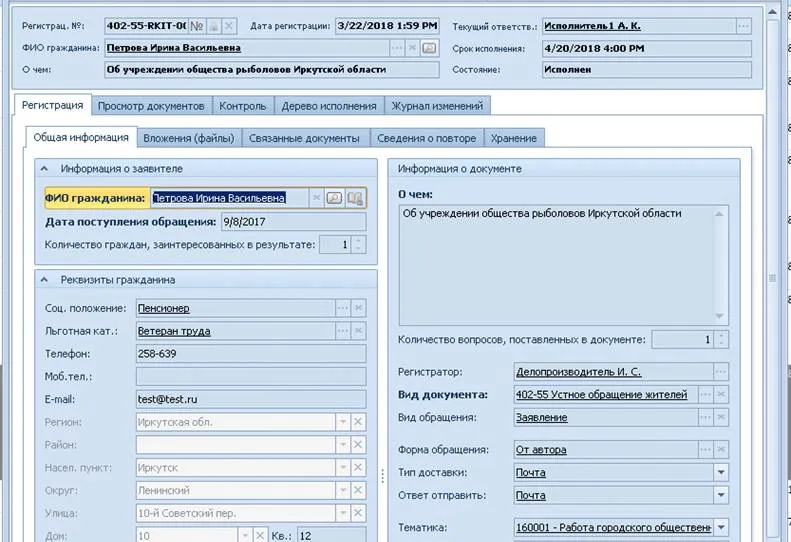This screenshot has height=542, width=791.
Task: Open the linked citizen Петрова Ирина Васильевна in header
Action: 173,48
